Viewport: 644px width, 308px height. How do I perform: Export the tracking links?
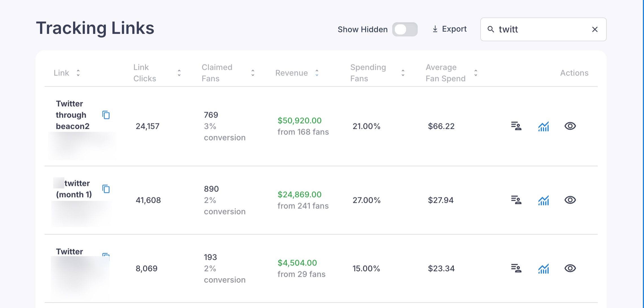(x=450, y=29)
